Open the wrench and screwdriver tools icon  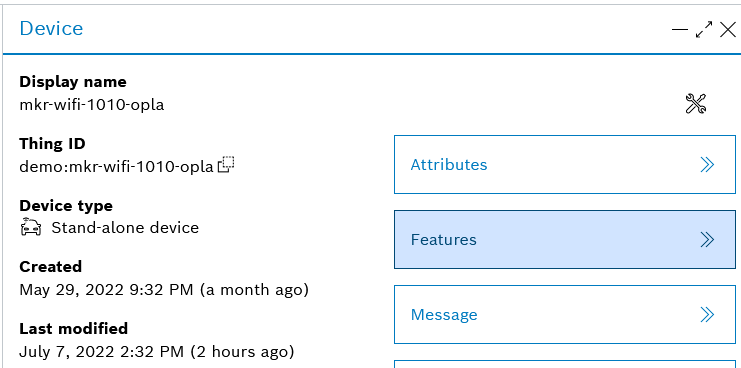pyautogui.click(x=696, y=103)
